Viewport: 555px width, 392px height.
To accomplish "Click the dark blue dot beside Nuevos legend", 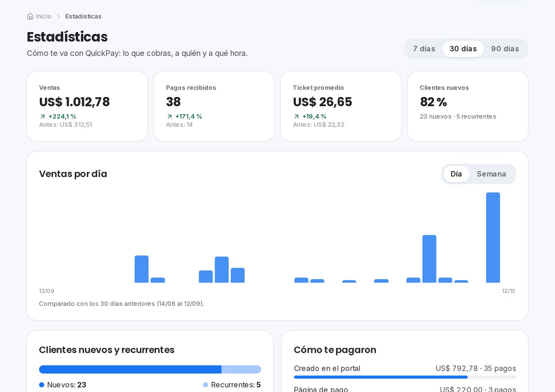I will 42,385.
